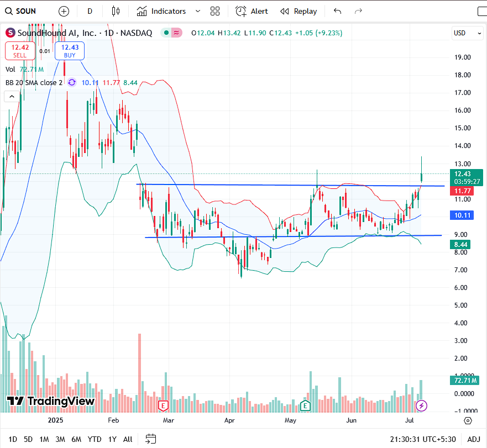The width and height of the screenshot is (487, 448).
Task: Click the +1.05 (+9.23%) change value
Action: point(318,33)
